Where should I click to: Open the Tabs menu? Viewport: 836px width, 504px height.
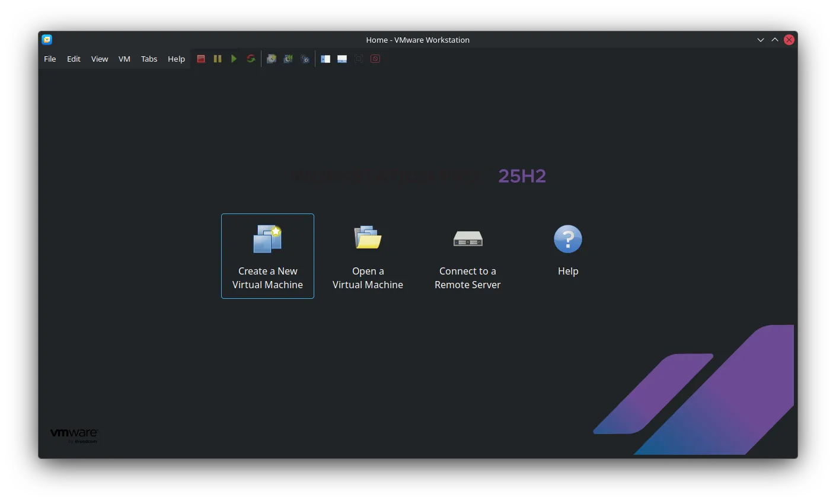pyautogui.click(x=149, y=59)
